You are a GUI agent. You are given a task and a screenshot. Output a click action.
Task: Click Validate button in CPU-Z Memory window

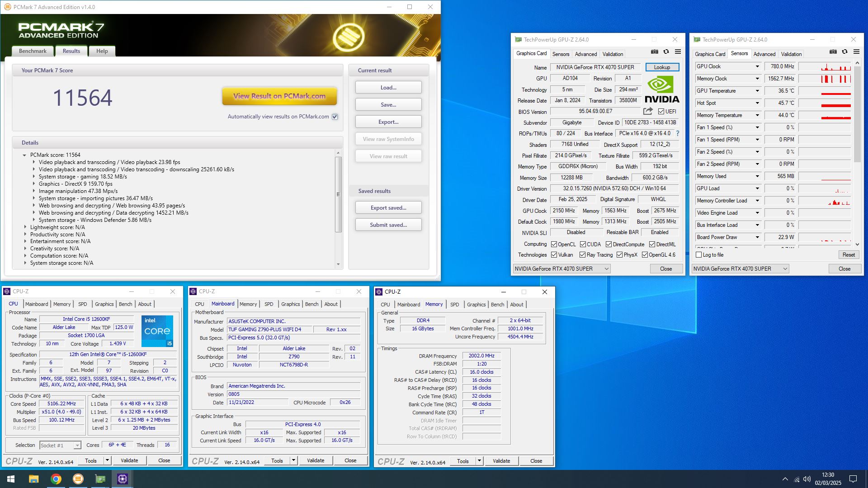[x=501, y=461]
